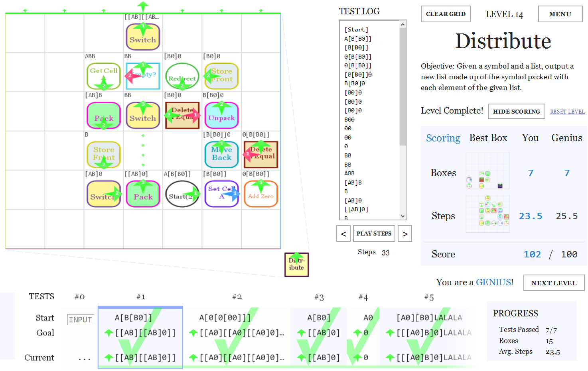Click the Get Cell box
The height and width of the screenshot is (371, 588).
pos(104,76)
